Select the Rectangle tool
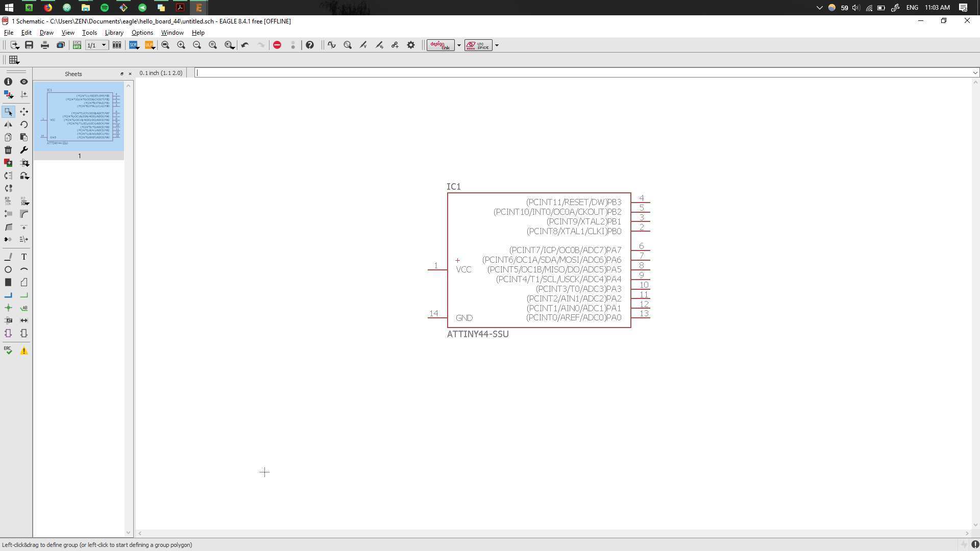 tap(8, 282)
